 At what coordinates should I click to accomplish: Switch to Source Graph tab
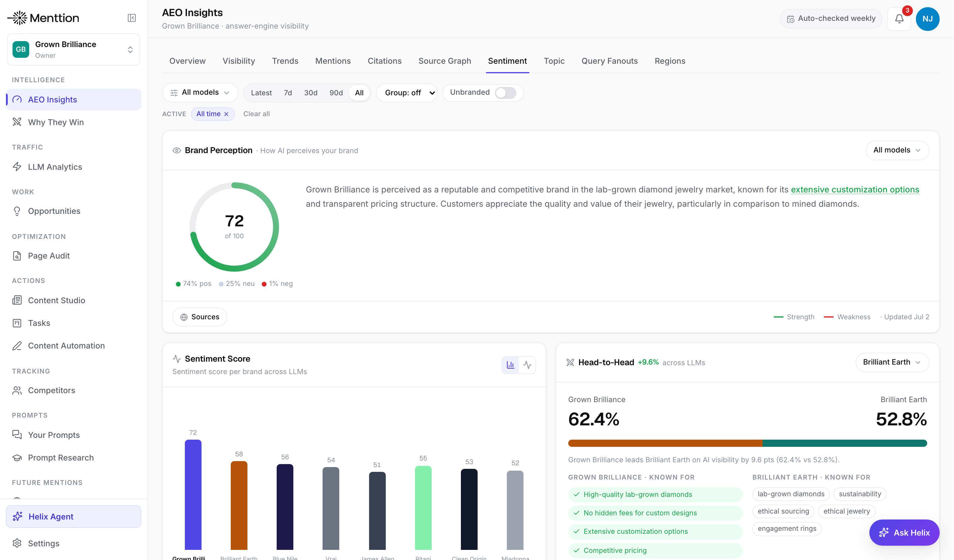pos(445,61)
